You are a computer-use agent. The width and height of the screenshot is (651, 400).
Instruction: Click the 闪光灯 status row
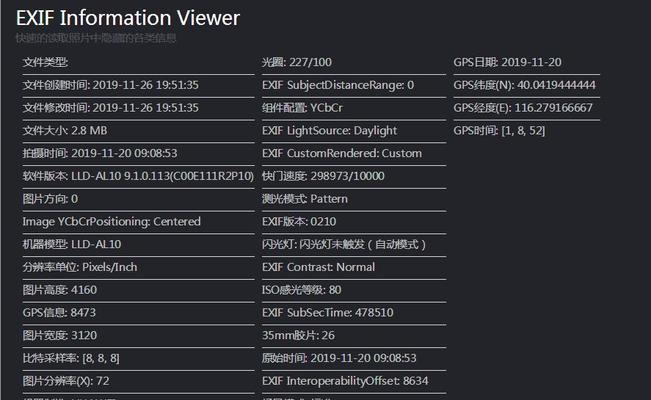pyautogui.click(x=344, y=244)
